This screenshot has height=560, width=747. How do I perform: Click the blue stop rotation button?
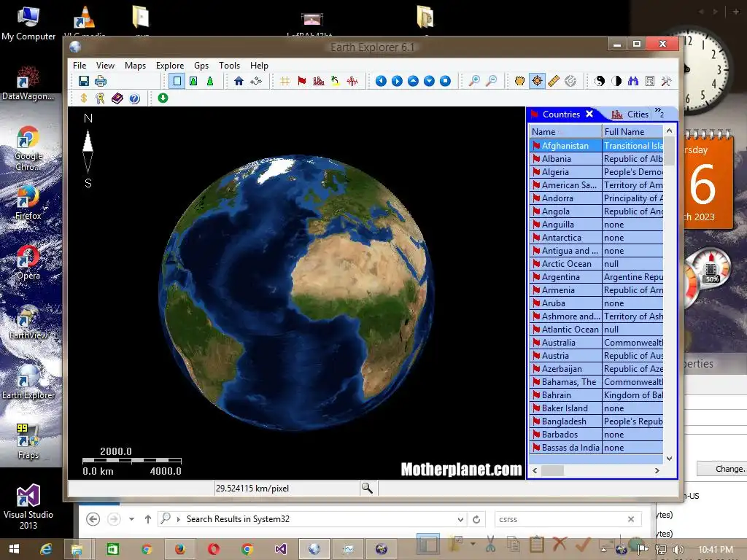point(445,81)
